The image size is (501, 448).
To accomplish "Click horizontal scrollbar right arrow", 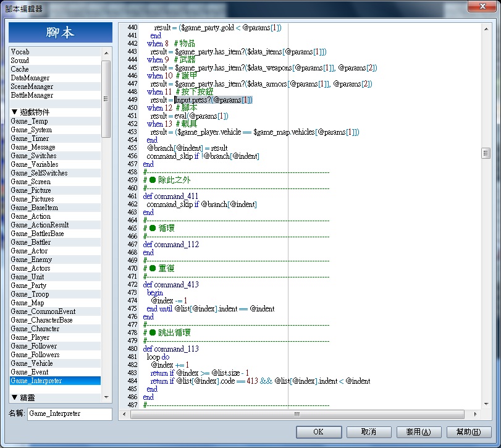I will [475, 415].
